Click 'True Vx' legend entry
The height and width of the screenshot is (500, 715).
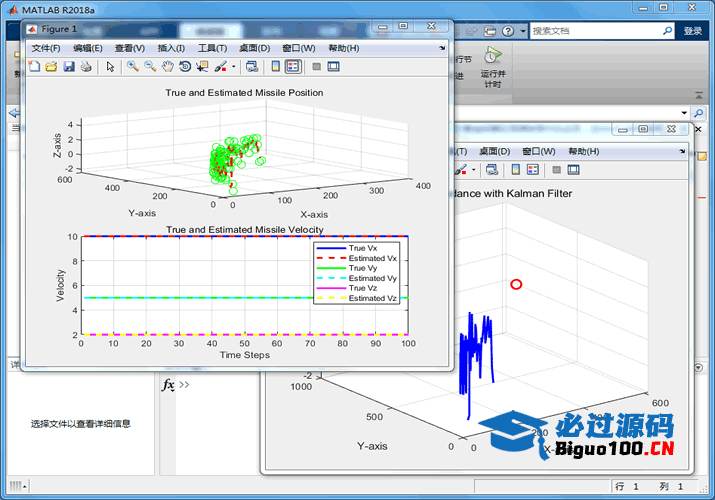pos(363,248)
